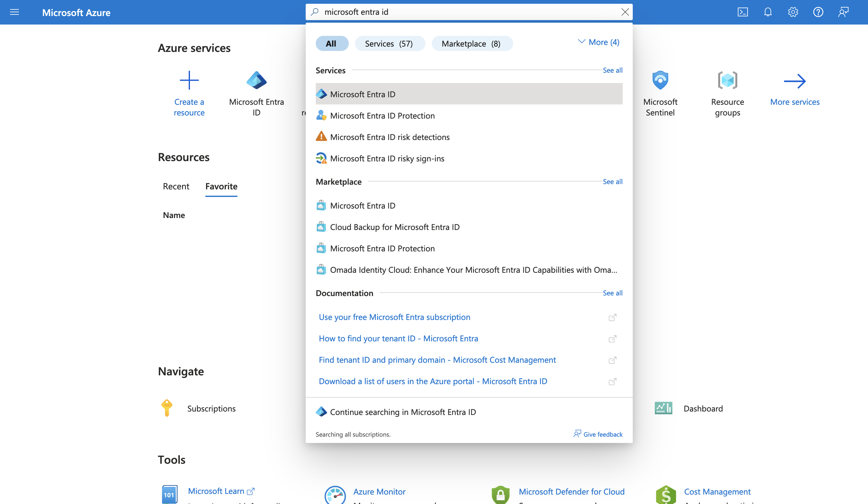This screenshot has width=868, height=504.
Task: Open 'How to find your tenant ID' doc
Action: pos(398,338)
